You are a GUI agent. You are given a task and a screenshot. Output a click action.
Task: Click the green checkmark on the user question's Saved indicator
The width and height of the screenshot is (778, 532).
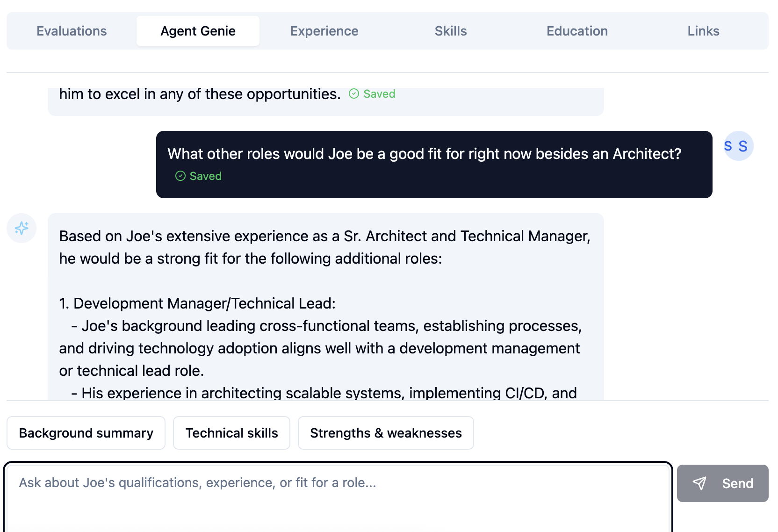180,176
